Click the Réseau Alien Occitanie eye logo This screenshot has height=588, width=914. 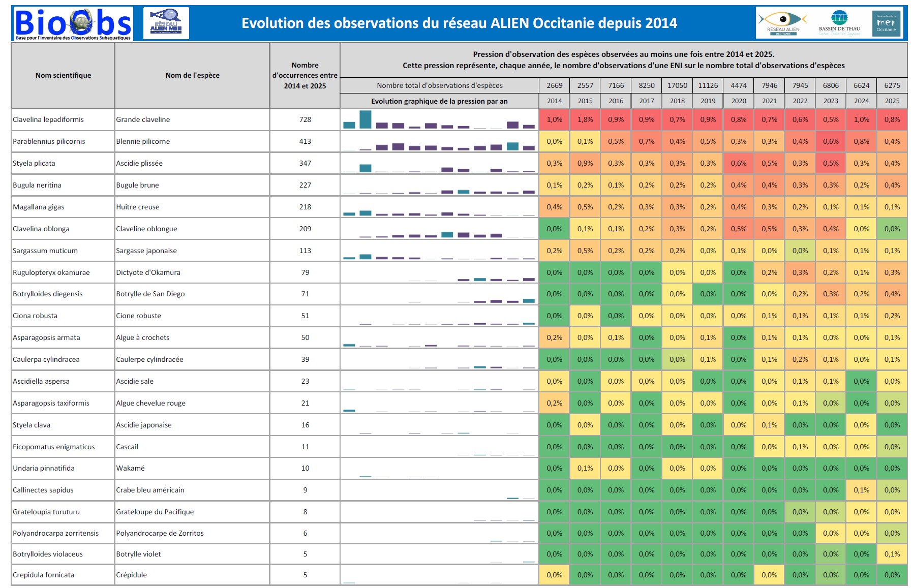pos(783,22)
